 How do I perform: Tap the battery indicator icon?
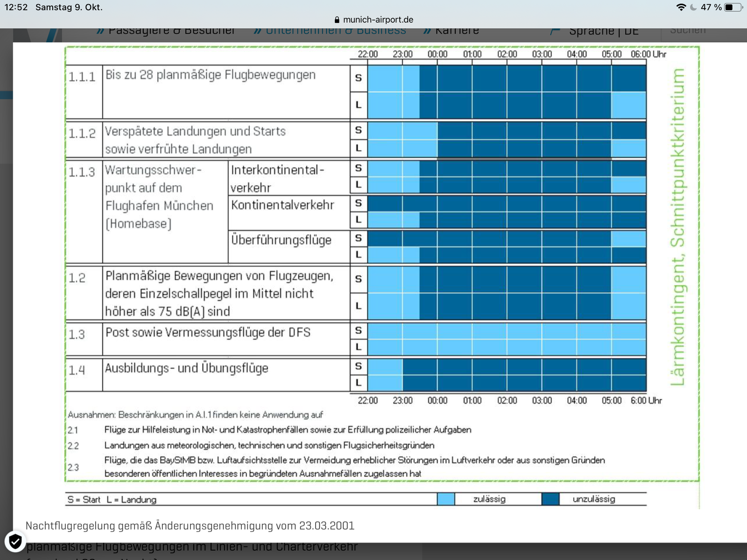[x=733, y=7]
